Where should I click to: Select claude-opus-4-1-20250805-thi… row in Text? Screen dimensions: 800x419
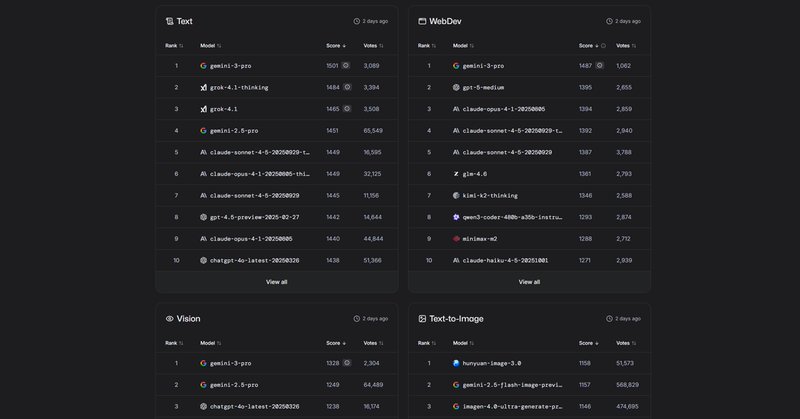(x=277, y=174)
